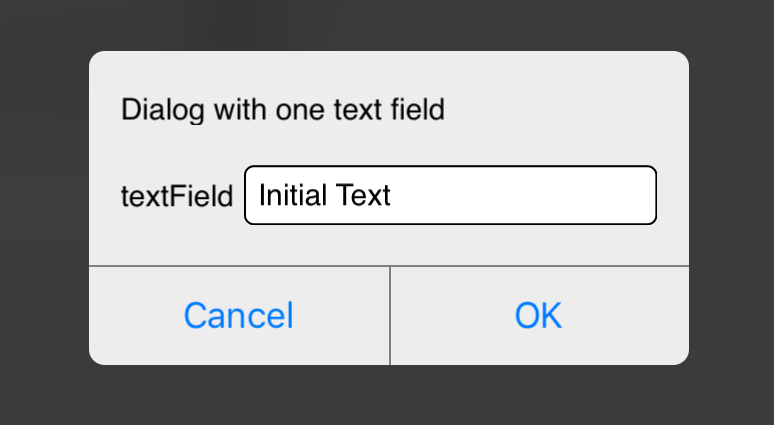Click the "Dialog with one text field" title
Image resolution: width=774 pixels, height=425 pixels.
[282, 109]
